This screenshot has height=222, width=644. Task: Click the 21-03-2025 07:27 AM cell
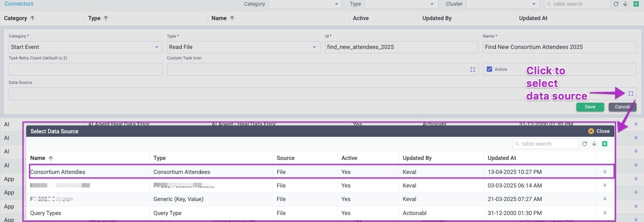click(x=515, y=199)
